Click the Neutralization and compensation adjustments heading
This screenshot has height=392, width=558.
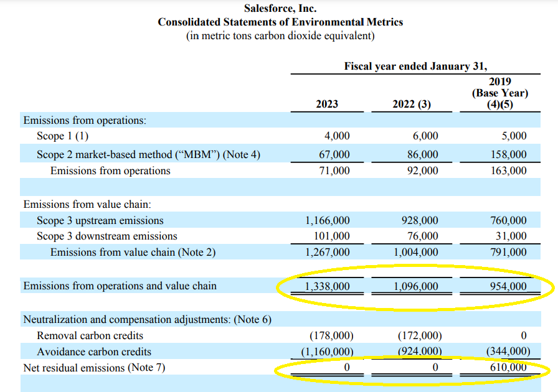(x=147, y=320)
